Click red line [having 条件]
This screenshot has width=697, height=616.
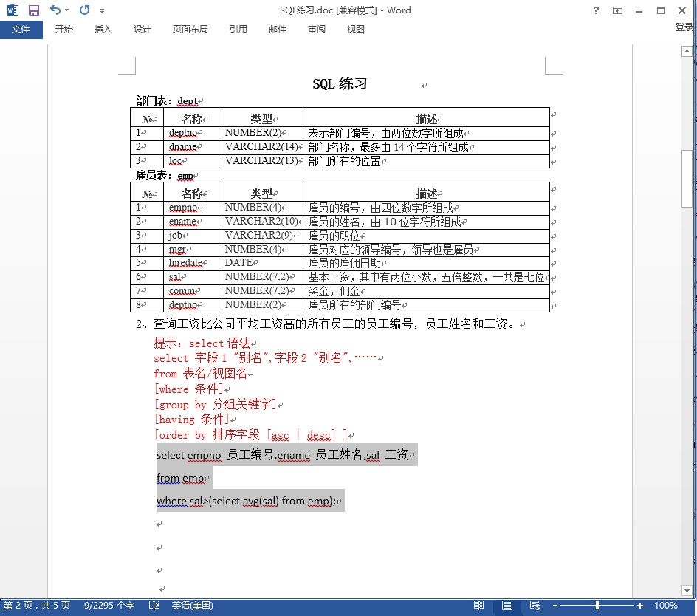(191, 419)
